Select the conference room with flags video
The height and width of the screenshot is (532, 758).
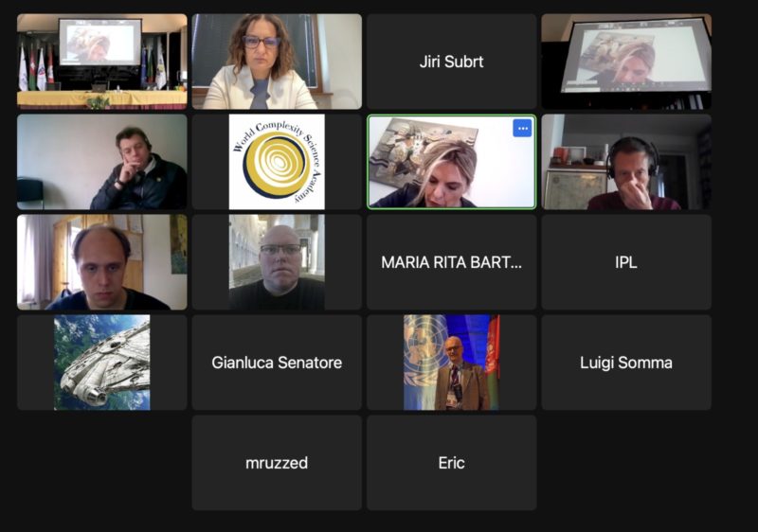pyautogui.click(x=102, y=62)
